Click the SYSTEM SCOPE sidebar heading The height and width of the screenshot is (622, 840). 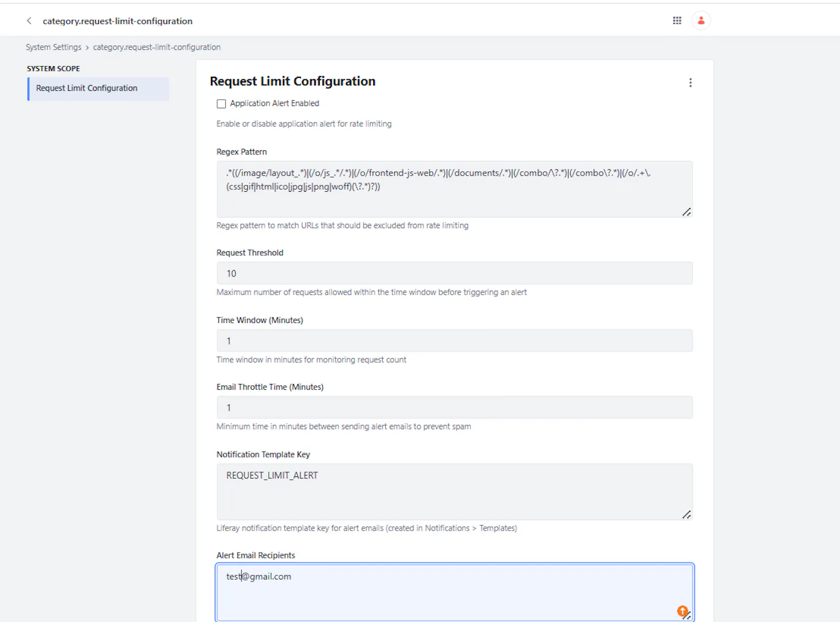coord(54,69)
